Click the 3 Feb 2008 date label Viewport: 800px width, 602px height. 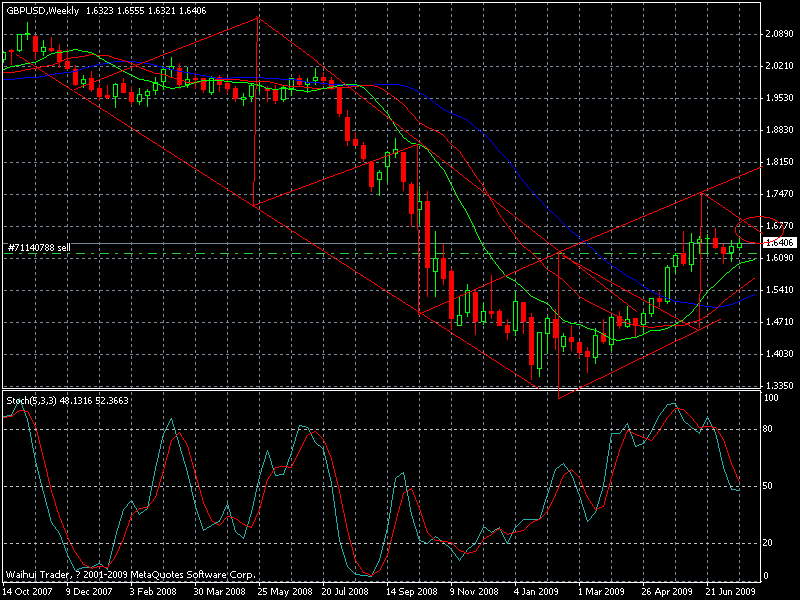click(x=153, y=592)
